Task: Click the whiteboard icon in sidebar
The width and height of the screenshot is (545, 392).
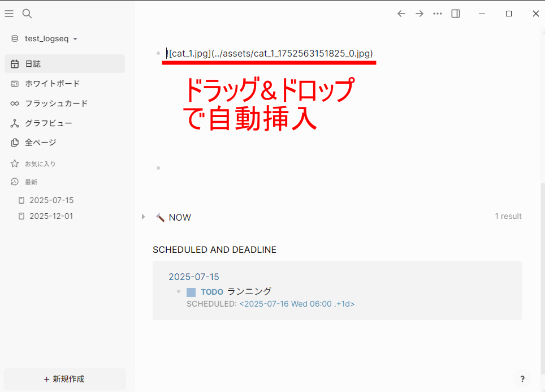Action: tap(15, 84)
